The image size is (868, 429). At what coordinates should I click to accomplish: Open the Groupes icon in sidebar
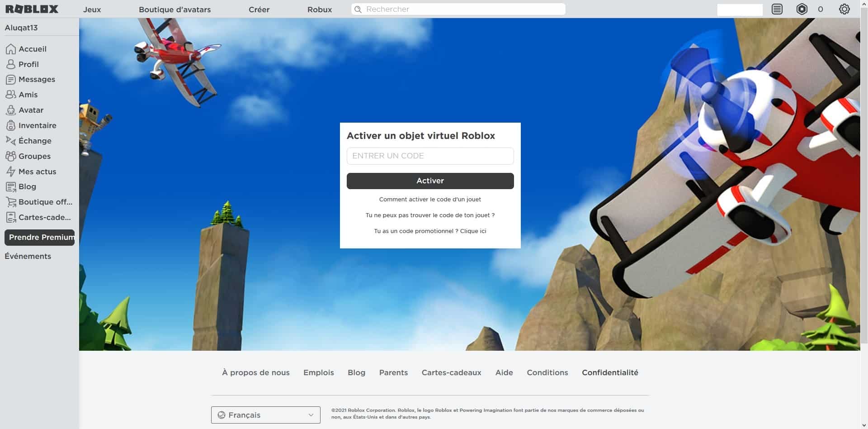[11, 156]
